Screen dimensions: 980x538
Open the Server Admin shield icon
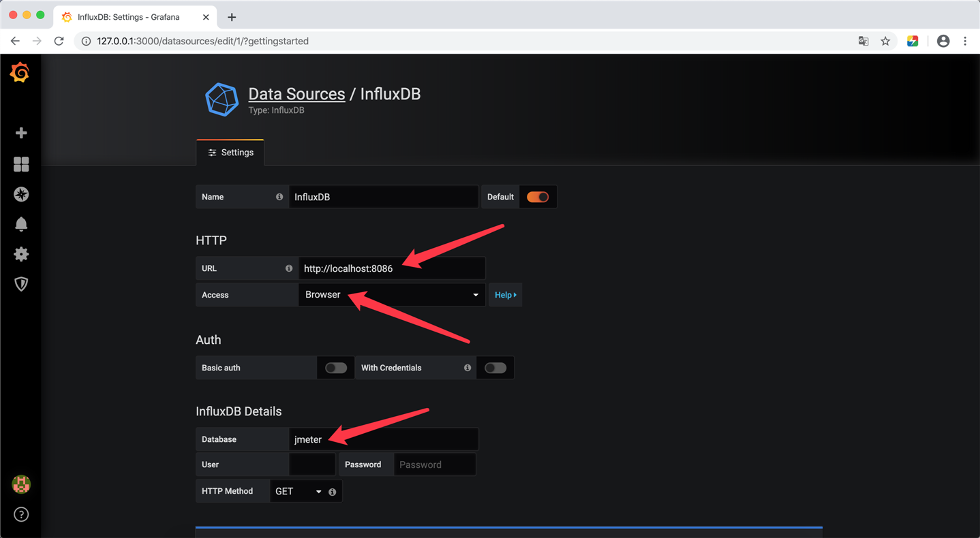click(21, 284)
